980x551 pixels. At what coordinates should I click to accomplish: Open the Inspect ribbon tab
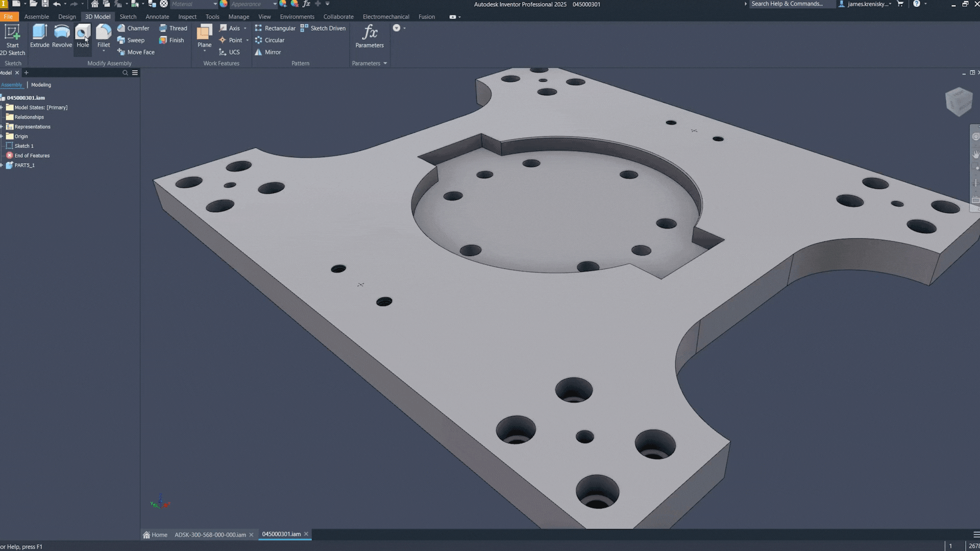tap(187, 17)
